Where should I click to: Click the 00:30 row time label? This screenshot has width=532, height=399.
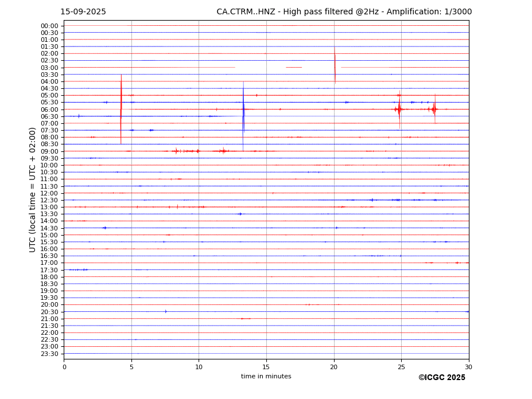(x=49, y=33)
